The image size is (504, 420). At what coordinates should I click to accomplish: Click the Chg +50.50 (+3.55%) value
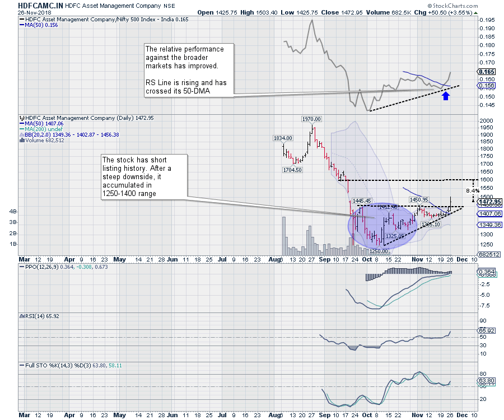(x=443, y=12)
